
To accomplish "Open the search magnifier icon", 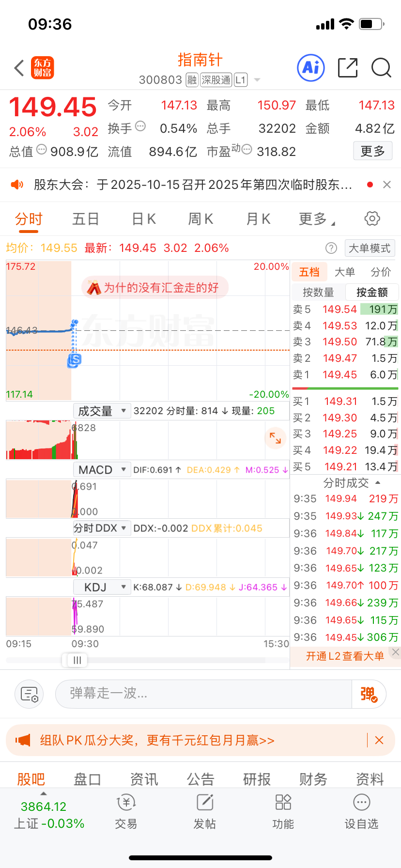I will point(381,68).
